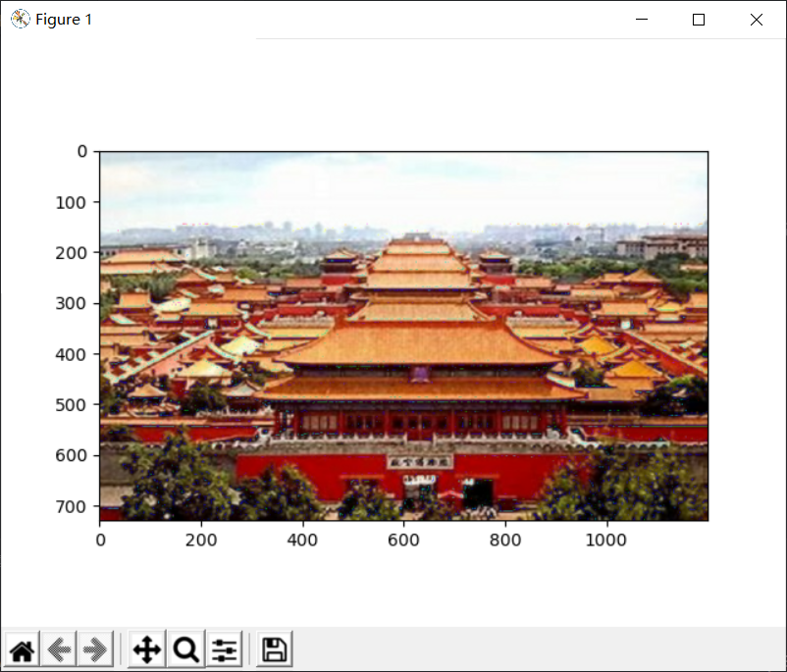Click the x-axis tick label 1000

(606, 540)
